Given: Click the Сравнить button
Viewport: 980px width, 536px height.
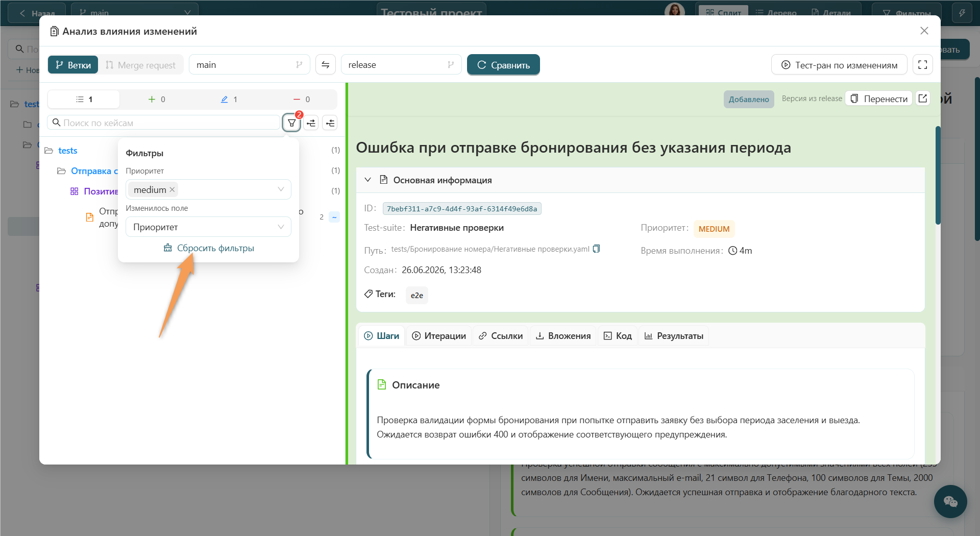Looking at the screenshot, I should point(503,65).
